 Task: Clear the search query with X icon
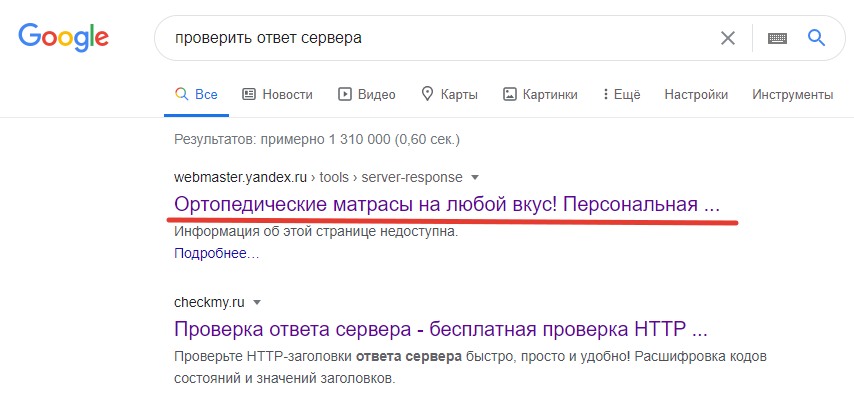[728, 38]
